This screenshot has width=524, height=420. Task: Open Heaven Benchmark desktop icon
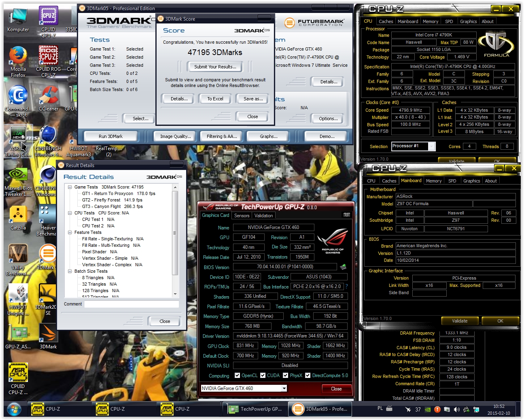click(x=47, y=221)
